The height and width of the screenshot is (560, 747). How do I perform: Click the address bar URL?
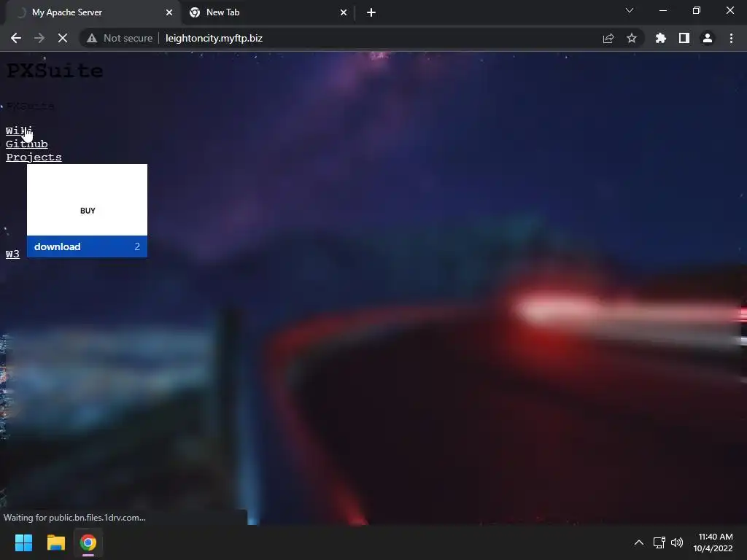click(x=214, y=38)
